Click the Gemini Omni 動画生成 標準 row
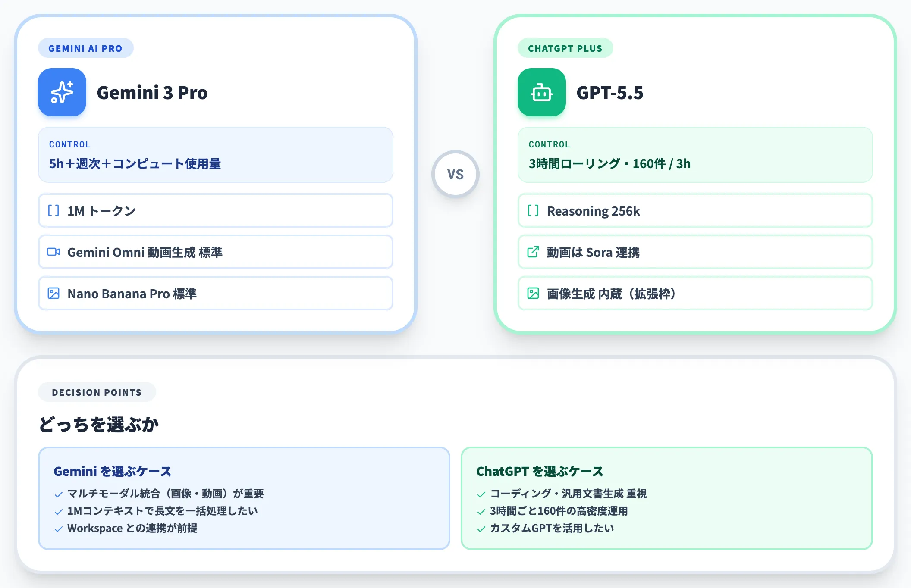 click(x=216, y=252)
